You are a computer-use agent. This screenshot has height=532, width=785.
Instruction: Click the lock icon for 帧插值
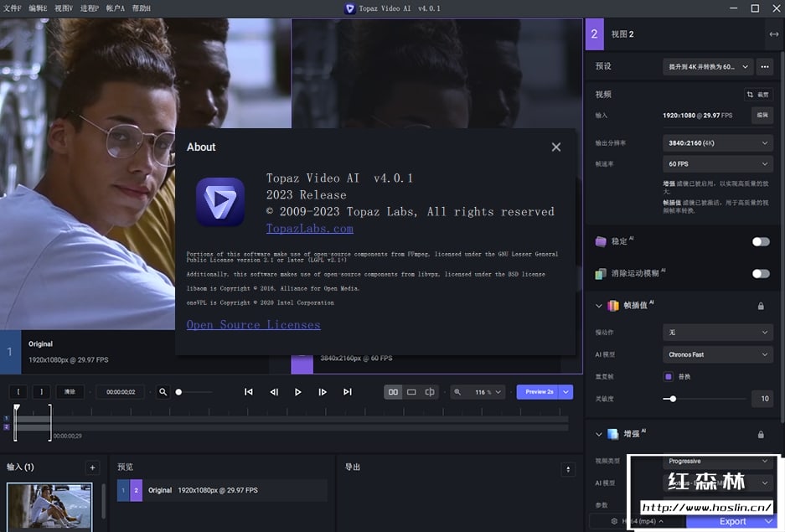(x=761, y=306)
